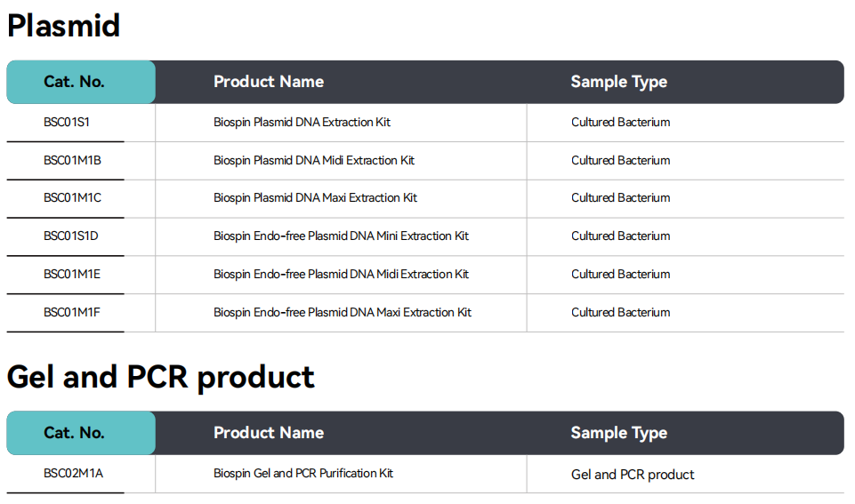Open Biospin Plasmid DNA Extraction Kit

coord(302,122)
